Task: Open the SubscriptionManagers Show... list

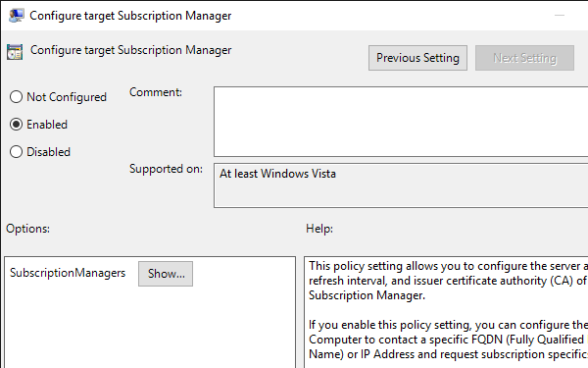Action: [x=166, y=274]
